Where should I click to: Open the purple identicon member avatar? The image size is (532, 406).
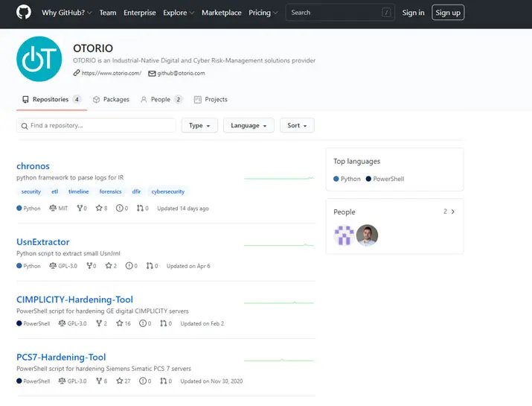344,235
